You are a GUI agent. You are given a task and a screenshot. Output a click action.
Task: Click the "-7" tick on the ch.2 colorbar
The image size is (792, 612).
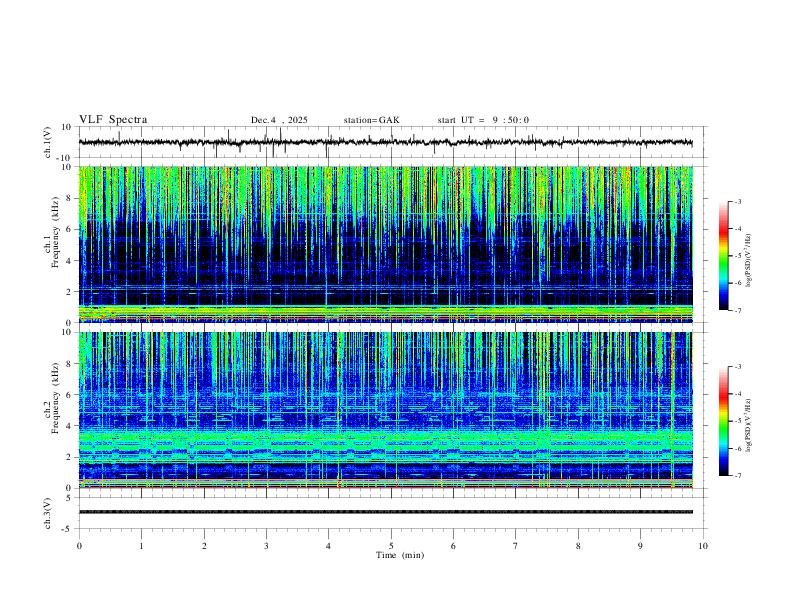(x=738, y=475)
